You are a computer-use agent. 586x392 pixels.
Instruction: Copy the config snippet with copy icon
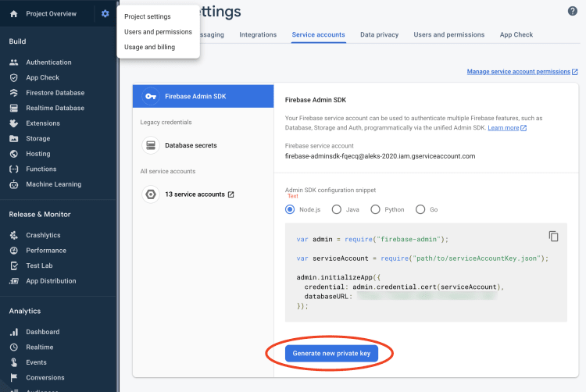click(x=553, y=237)
